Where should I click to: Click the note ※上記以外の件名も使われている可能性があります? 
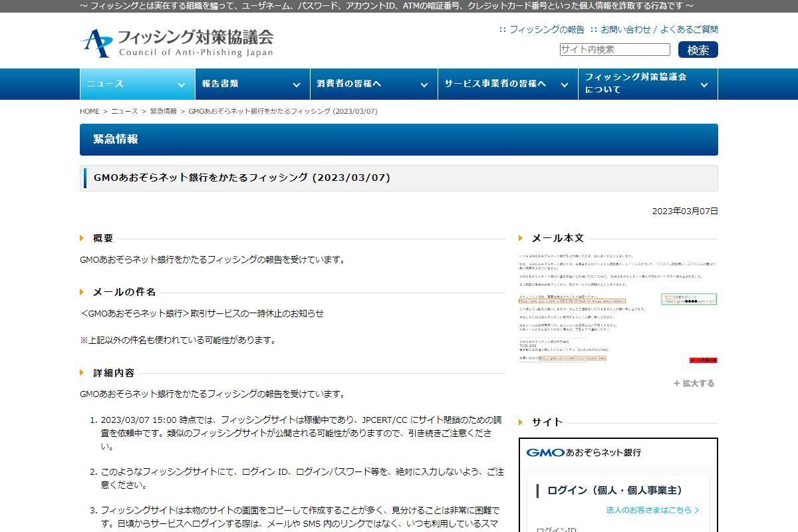[178, 340]
